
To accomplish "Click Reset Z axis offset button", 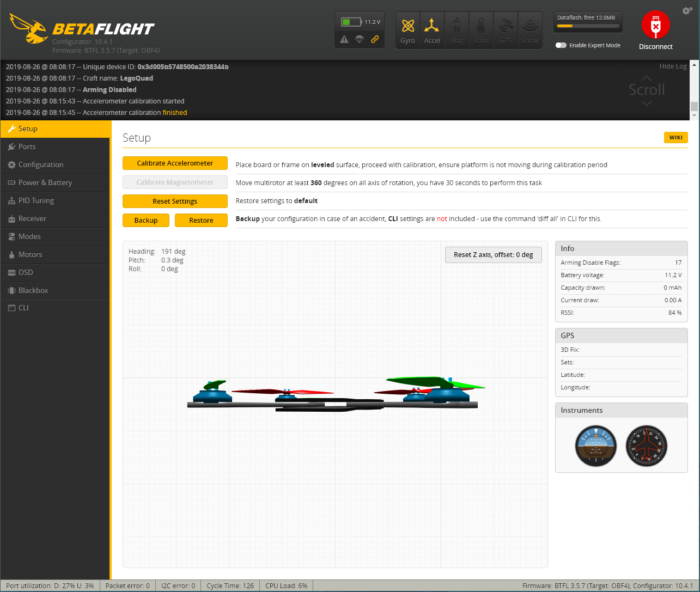I will click(494, 255).
